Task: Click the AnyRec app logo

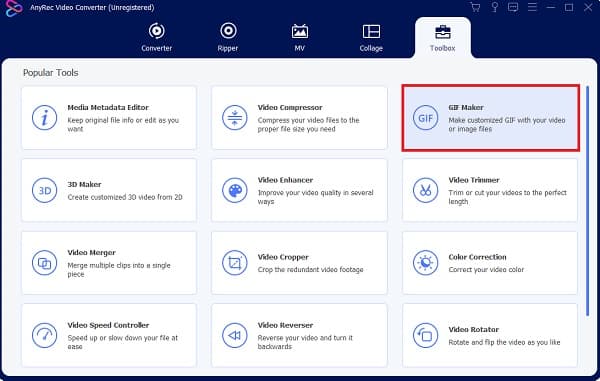Action: [14, 8]
